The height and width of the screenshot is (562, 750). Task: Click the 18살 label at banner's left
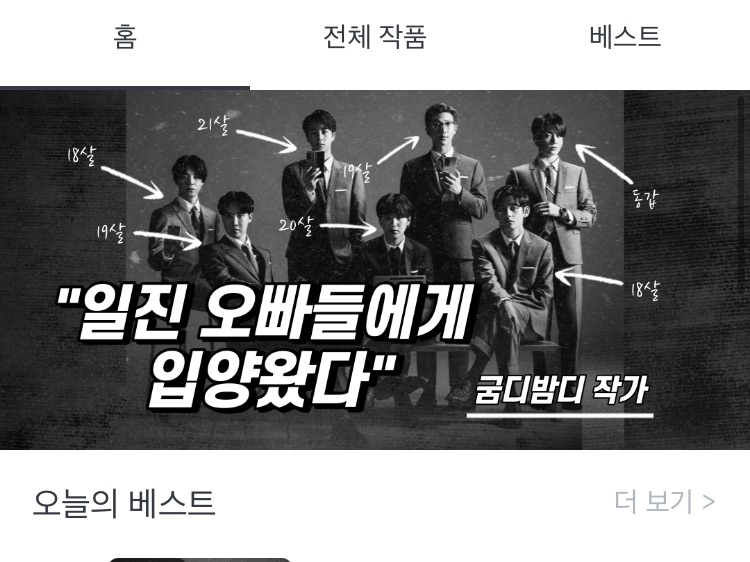[x=82, y=156]
